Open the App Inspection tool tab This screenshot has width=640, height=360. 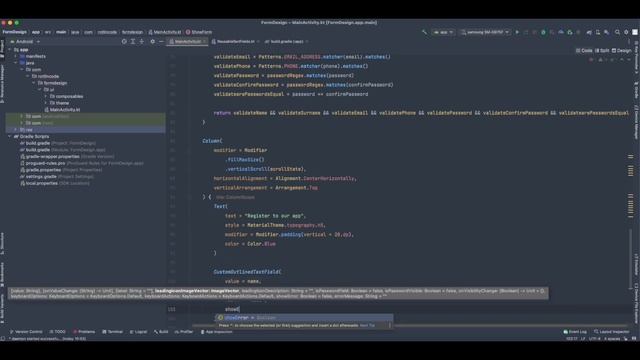point(216,332)
